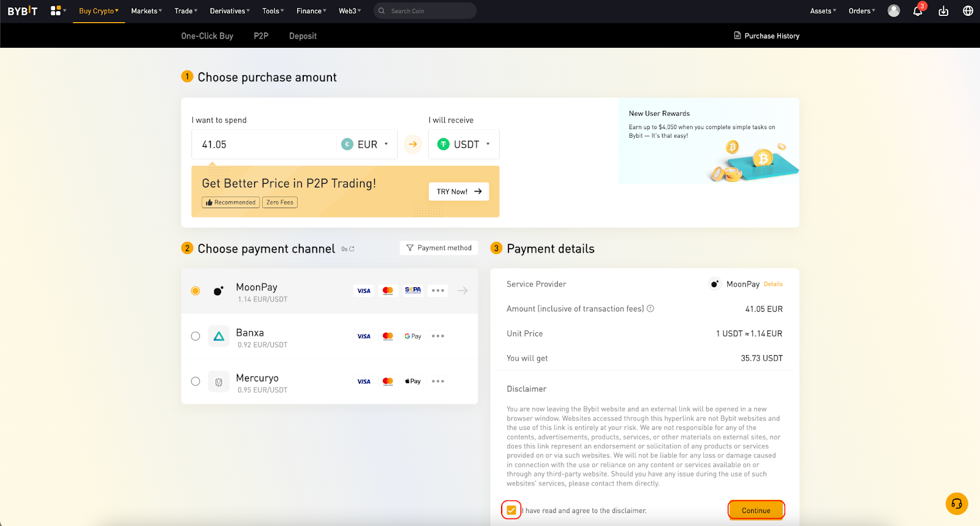Click the refresh countdown icon
Viewport: 980px width, 526px height.
352,249
